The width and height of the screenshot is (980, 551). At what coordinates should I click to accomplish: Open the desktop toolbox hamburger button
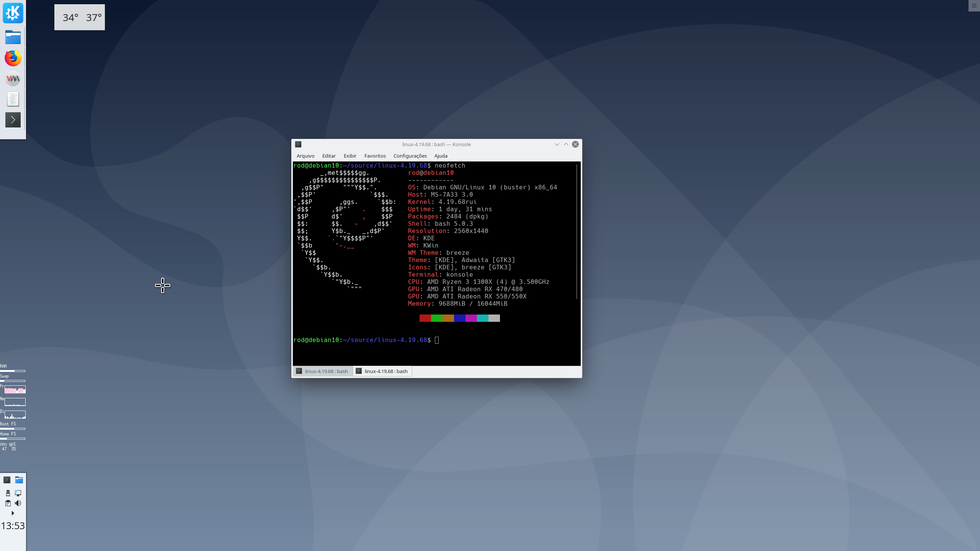point(974,6)
